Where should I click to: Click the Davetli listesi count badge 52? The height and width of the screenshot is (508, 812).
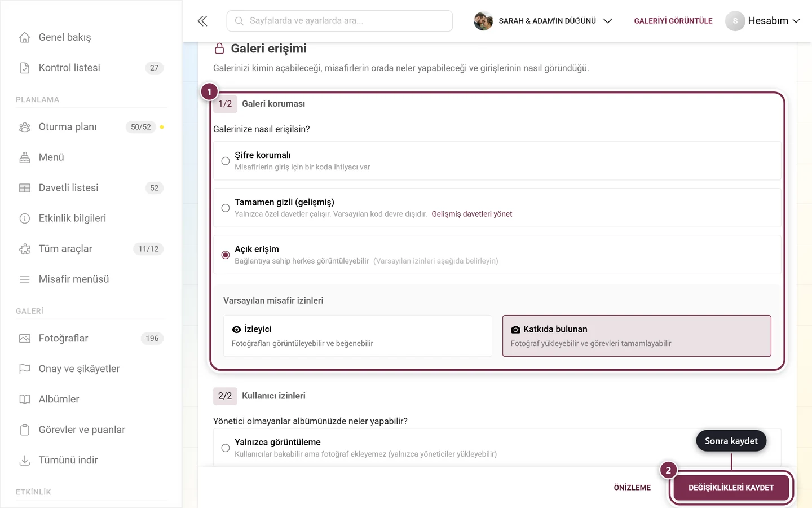point(155,188)
